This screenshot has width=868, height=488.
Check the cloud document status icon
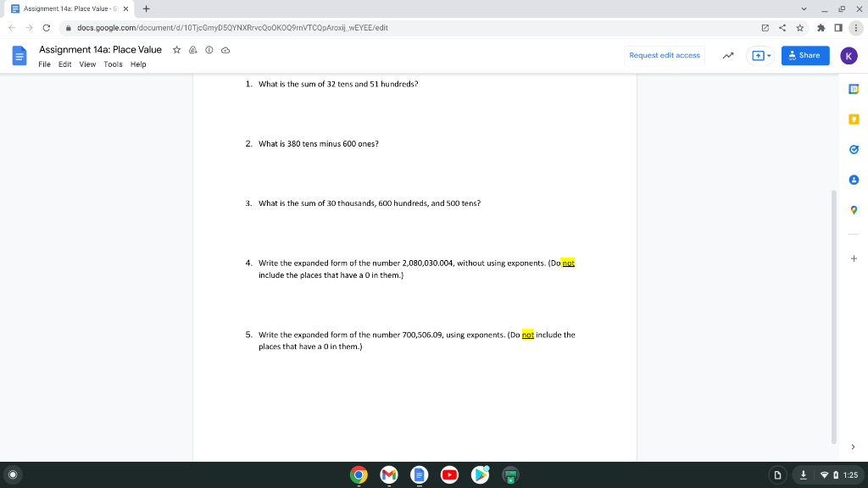[x=225, y=50]
